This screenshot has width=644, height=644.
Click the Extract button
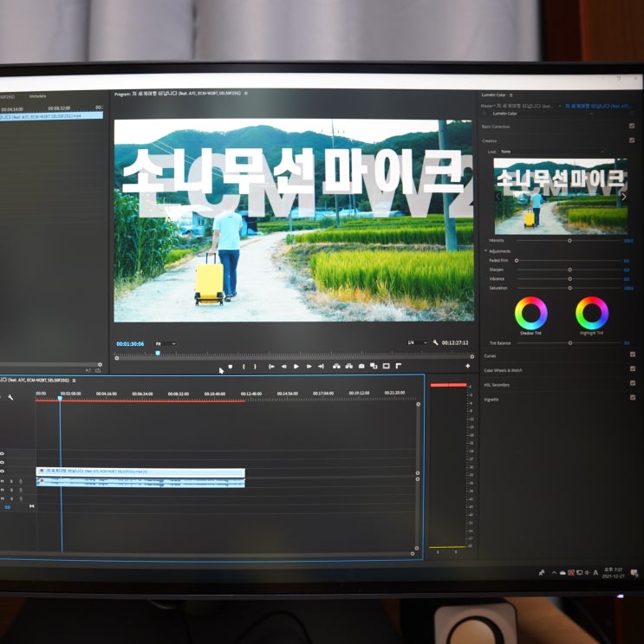pyautogui.click(x=348, y=366)
